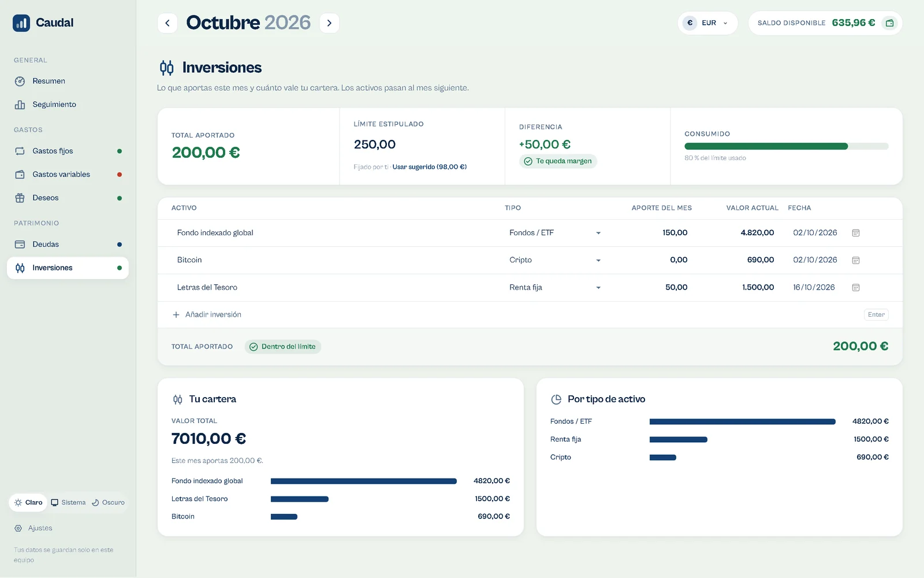Click Gastos variables wallet icon

(x=20, y=175)
